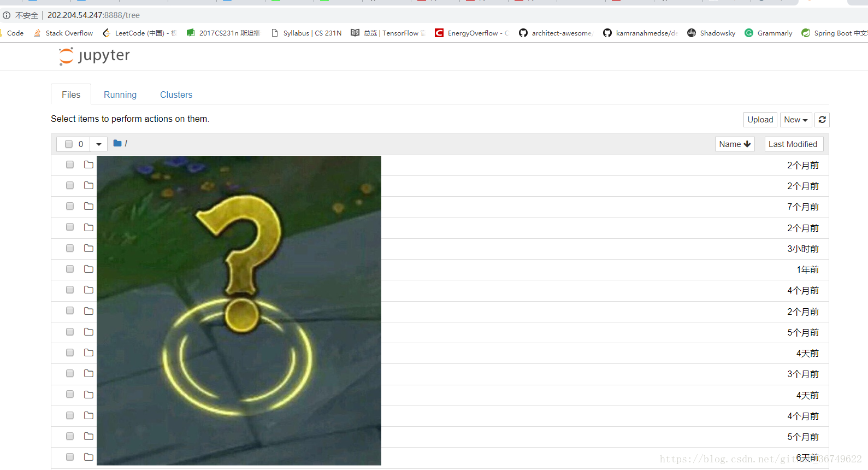Click the root slash breadcrumb link
868x470 pixels.
[x=126, y=143]
